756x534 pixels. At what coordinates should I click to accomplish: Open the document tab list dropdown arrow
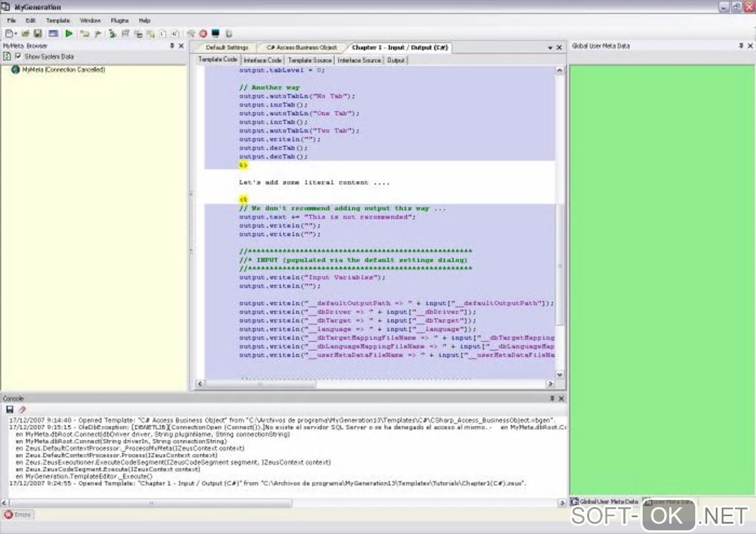pos(550,48)
